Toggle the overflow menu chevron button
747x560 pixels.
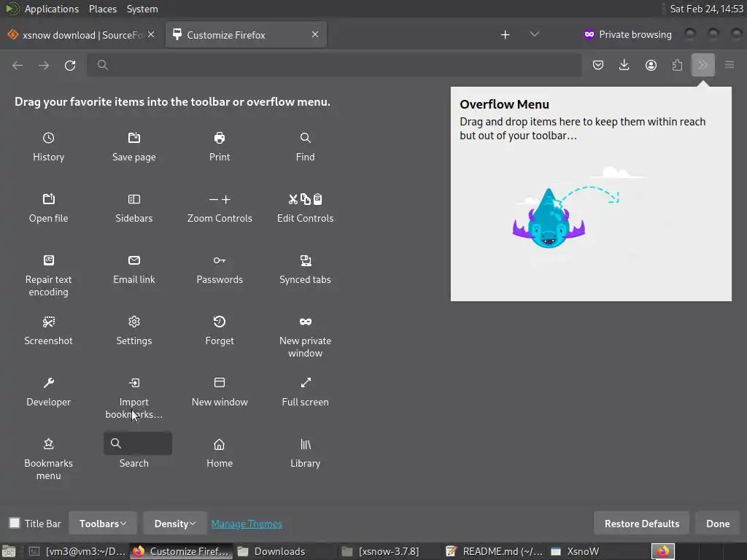pyautogui.click(x=703, y=65)
